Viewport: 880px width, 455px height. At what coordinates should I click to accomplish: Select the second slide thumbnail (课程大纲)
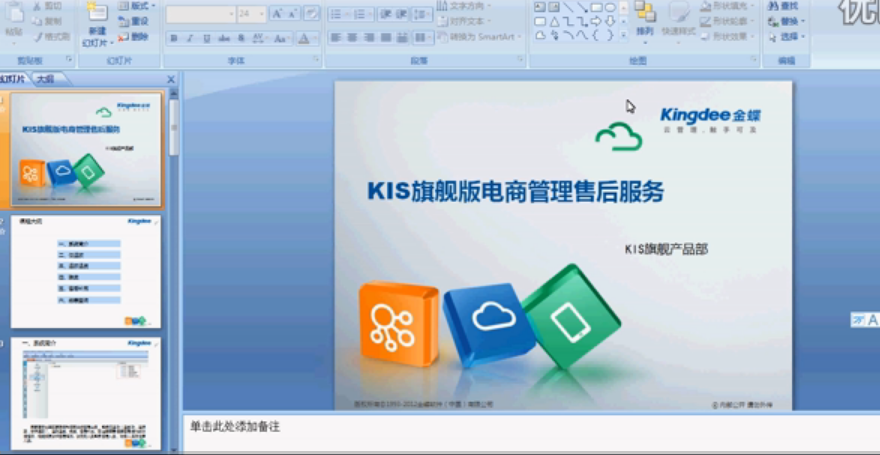(x=86, y=272)
